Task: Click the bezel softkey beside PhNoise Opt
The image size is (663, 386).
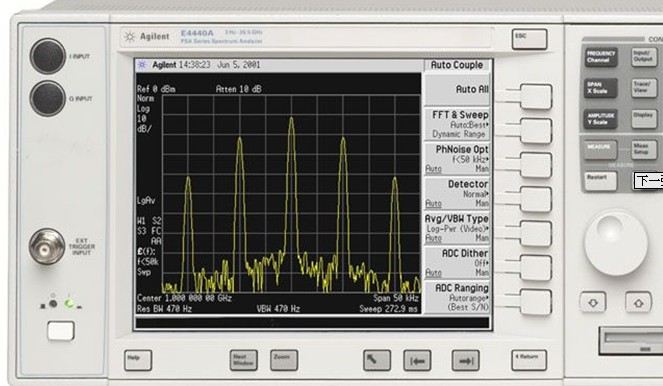Action: click(536, 165)
